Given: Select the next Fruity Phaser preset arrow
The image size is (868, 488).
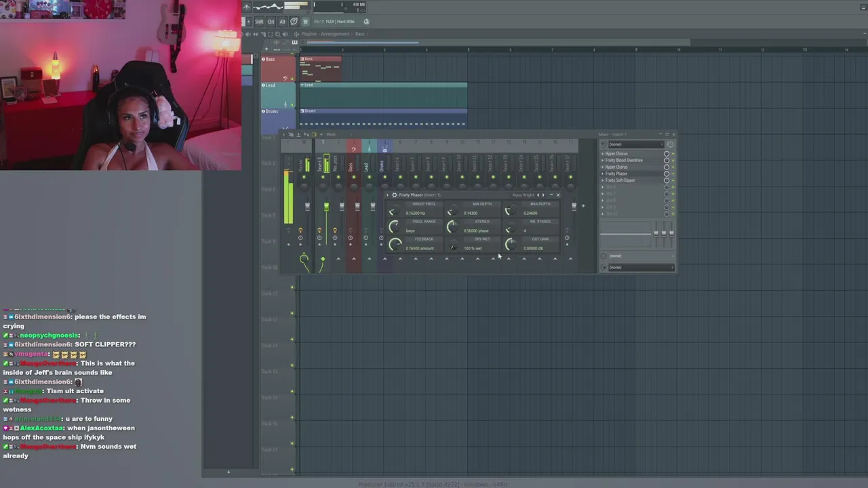Looking at the screenshot, I should coord(543,195).
